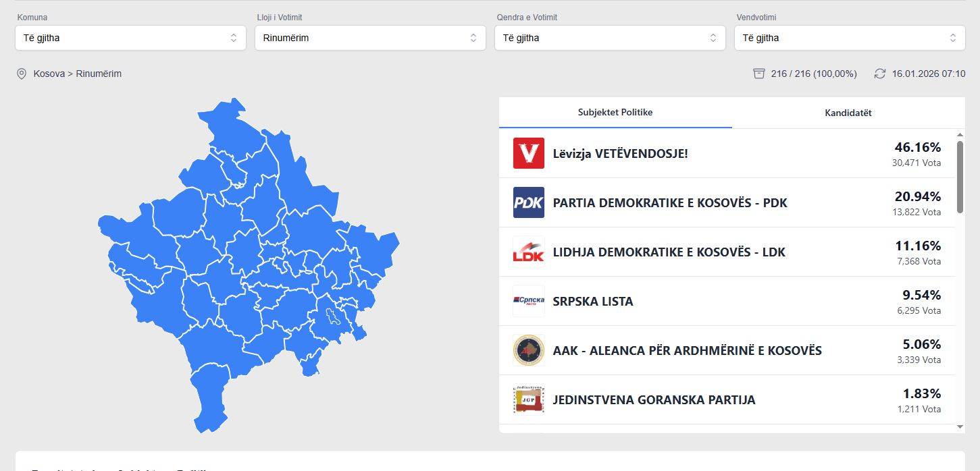Viewport: 980px width, 471px height.
Task: Click the party list scrollbar thumb
Action: click(x=960, y=177)
